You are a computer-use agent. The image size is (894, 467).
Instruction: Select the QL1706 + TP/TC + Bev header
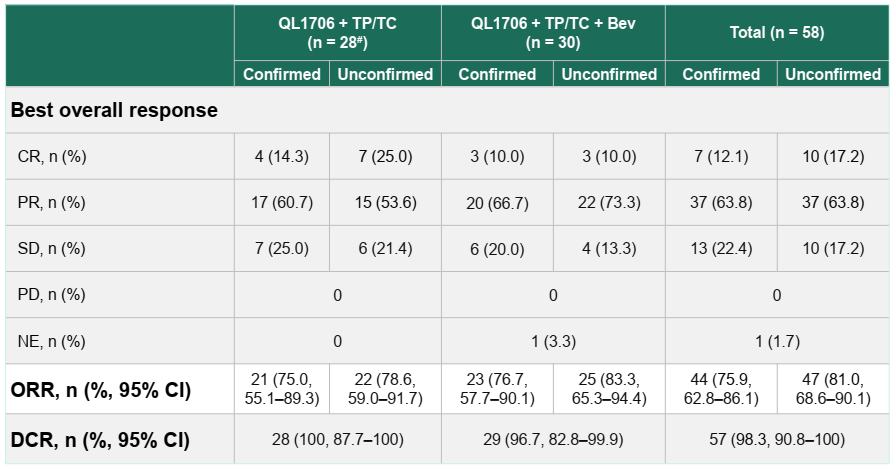[553, 33]
